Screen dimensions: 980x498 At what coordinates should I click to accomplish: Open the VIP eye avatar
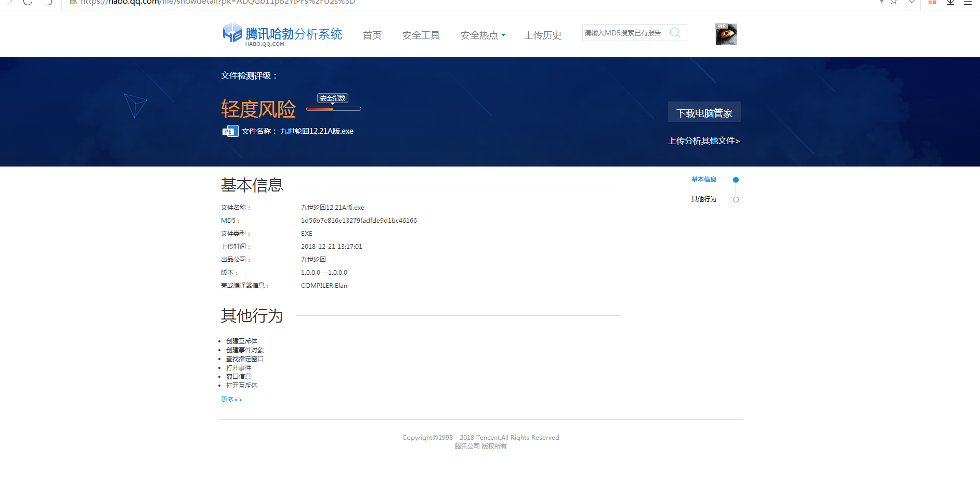click(x=726, y=34)
